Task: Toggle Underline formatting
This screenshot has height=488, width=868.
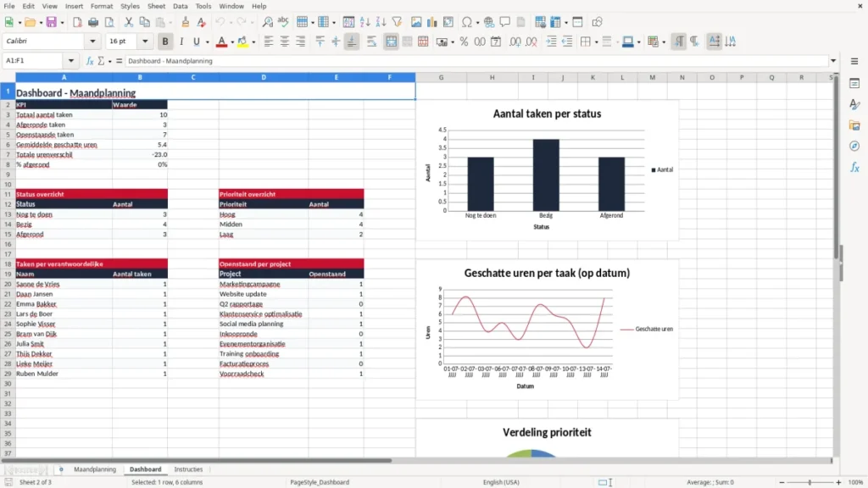Action: 197,42
